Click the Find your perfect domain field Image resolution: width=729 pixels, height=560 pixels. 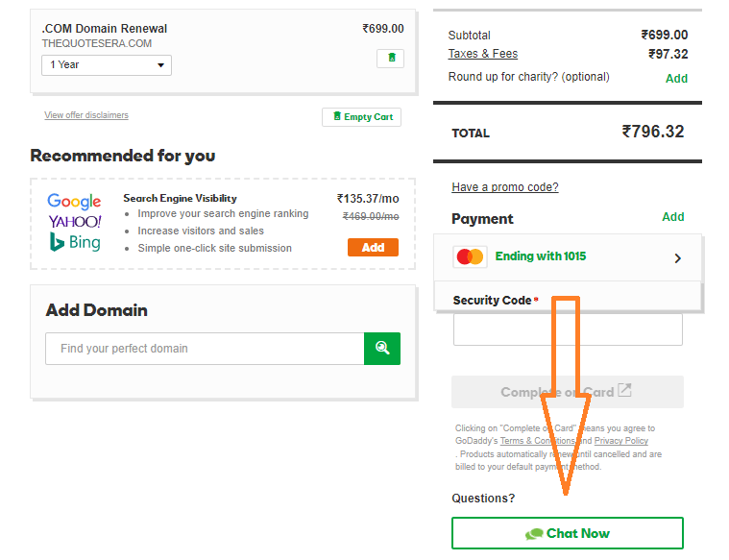pyautogui.click(x=205, y=349)
